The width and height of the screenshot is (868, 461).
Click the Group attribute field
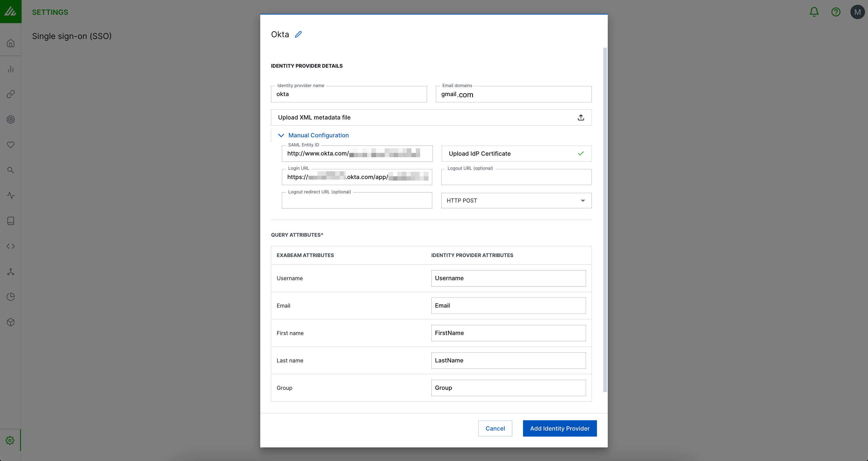[x=508, y=388]
